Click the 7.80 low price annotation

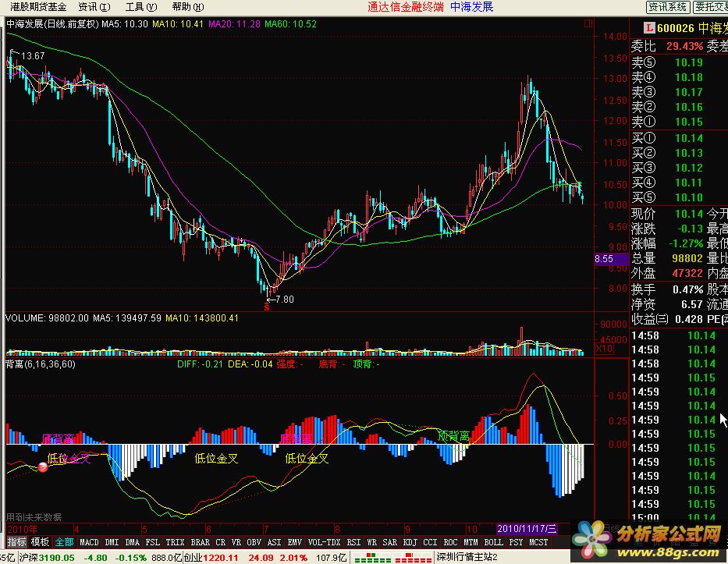tap(285, 300)
